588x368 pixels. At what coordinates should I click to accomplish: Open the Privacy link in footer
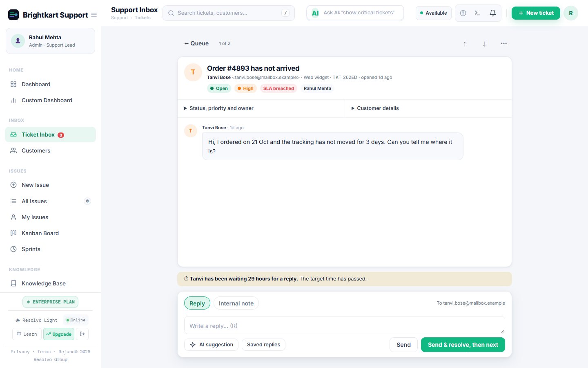(20, 352)
